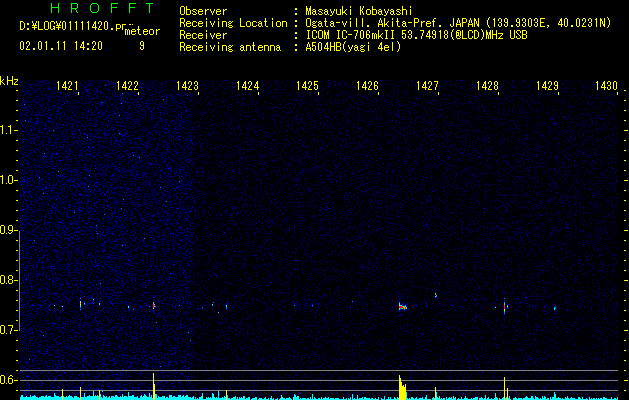This screenshot has width=629, height=400.
Task: Click the HROFFT title text
Action: coord(103,8)
